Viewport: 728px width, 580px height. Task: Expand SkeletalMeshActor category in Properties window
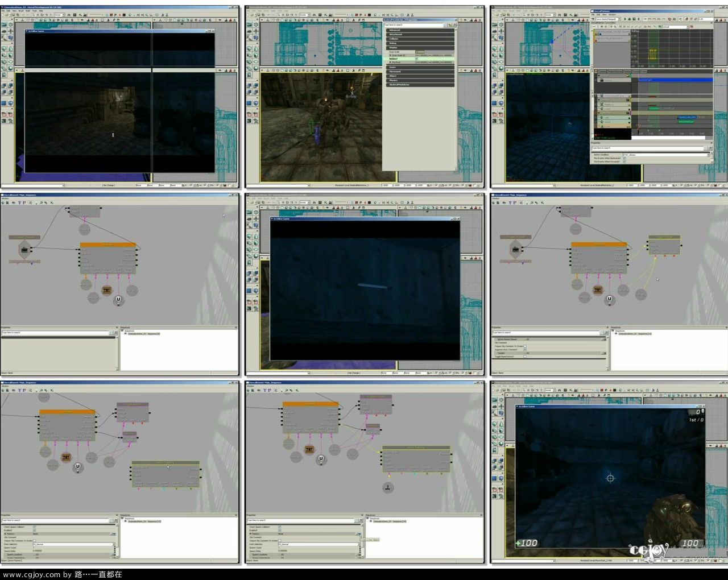tap(420, 85)
